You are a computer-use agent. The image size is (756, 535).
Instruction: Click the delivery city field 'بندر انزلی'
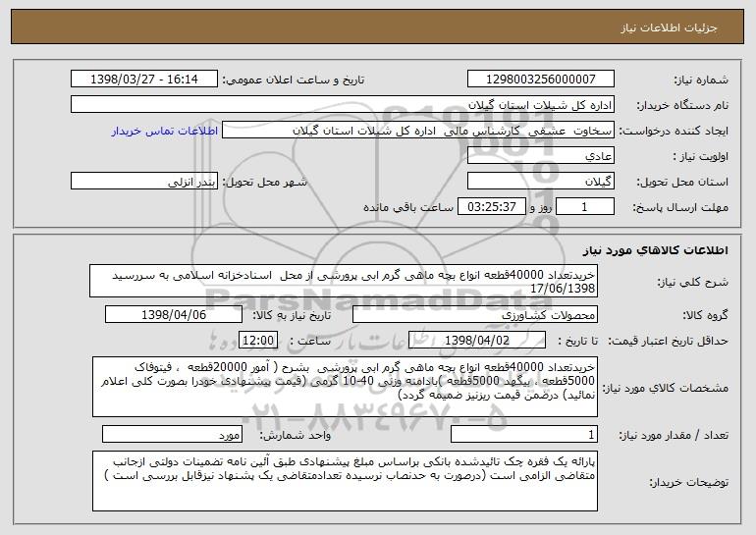coord(144,182)
